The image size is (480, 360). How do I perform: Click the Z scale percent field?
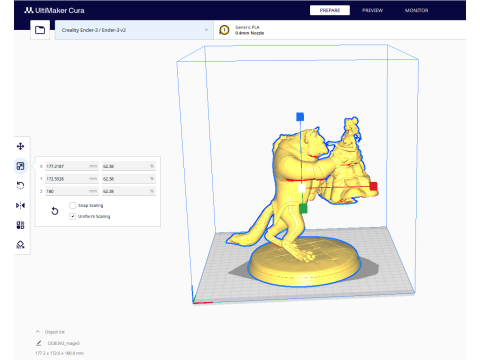[x=129, y=191]
